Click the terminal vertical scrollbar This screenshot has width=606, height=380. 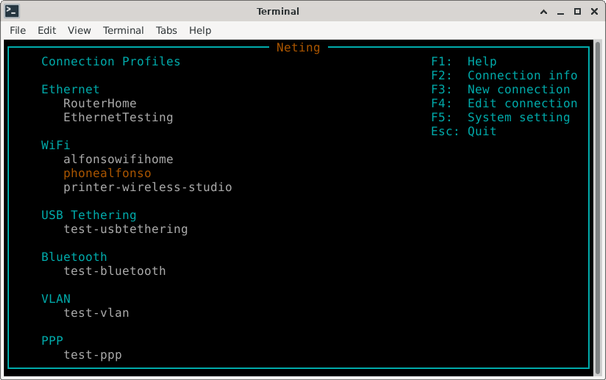click(598, 207)
